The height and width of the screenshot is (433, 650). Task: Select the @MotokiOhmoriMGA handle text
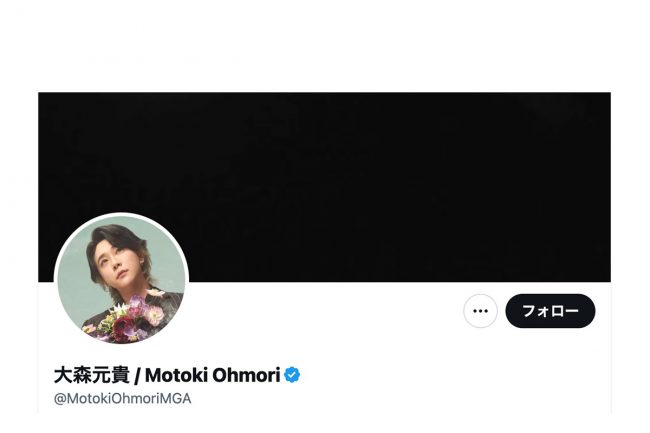[123, 399]
